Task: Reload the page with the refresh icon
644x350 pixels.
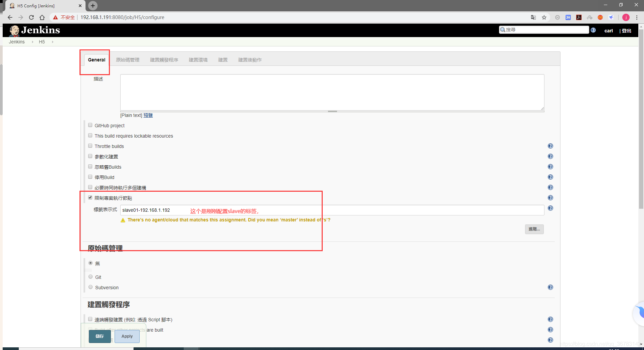Action: (31, 17)
